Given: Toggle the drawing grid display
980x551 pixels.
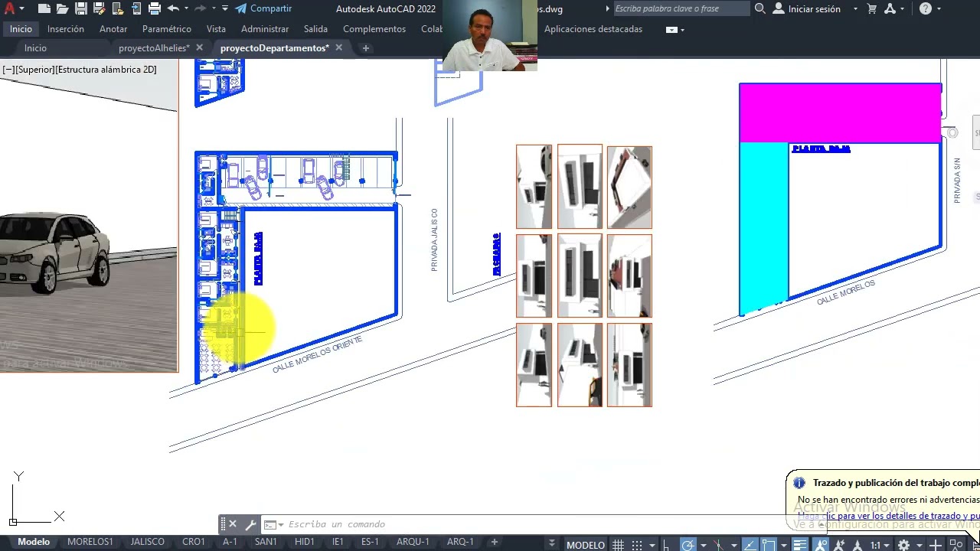Looking at the screenshot, I should point(618,545).
